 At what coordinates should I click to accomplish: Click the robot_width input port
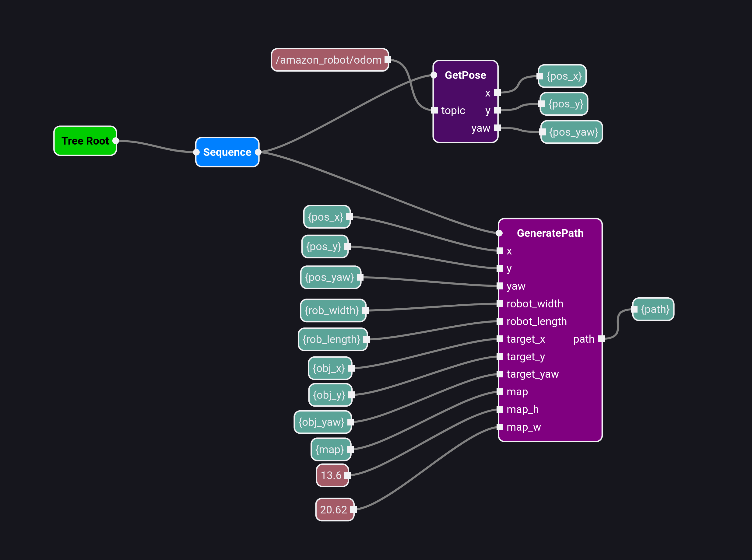500,304
